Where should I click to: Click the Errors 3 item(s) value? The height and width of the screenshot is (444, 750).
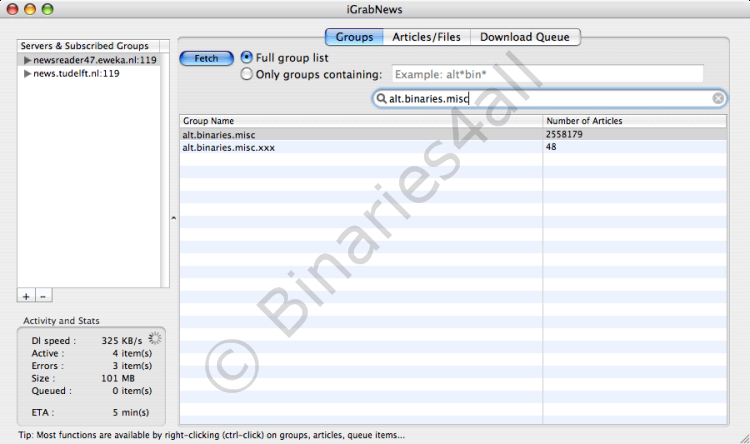coord(132,366)
